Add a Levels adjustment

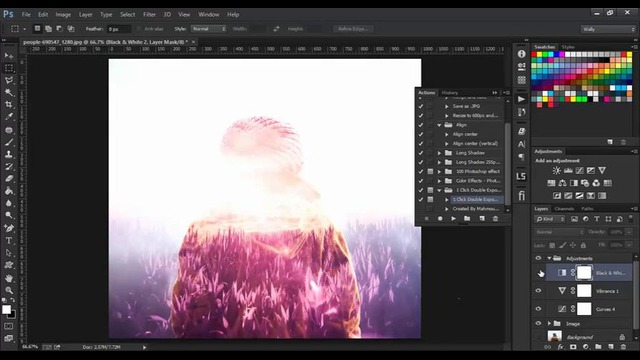coord(568,170)
